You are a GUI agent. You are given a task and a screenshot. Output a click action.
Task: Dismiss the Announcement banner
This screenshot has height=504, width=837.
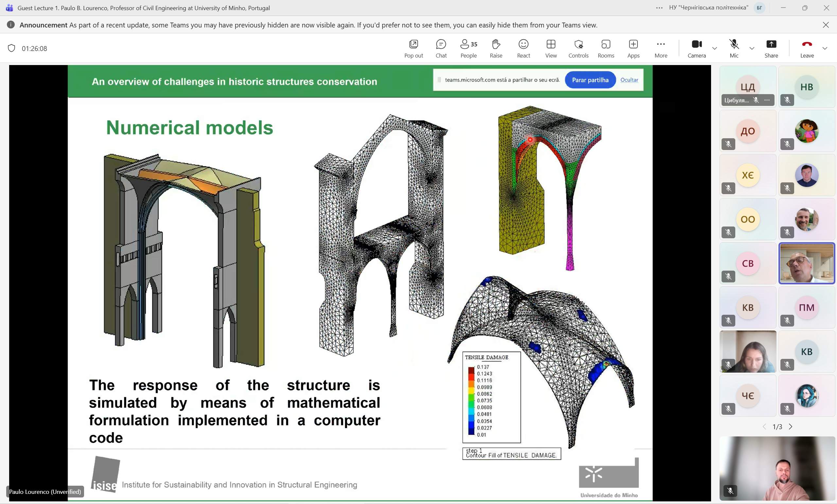826,25
